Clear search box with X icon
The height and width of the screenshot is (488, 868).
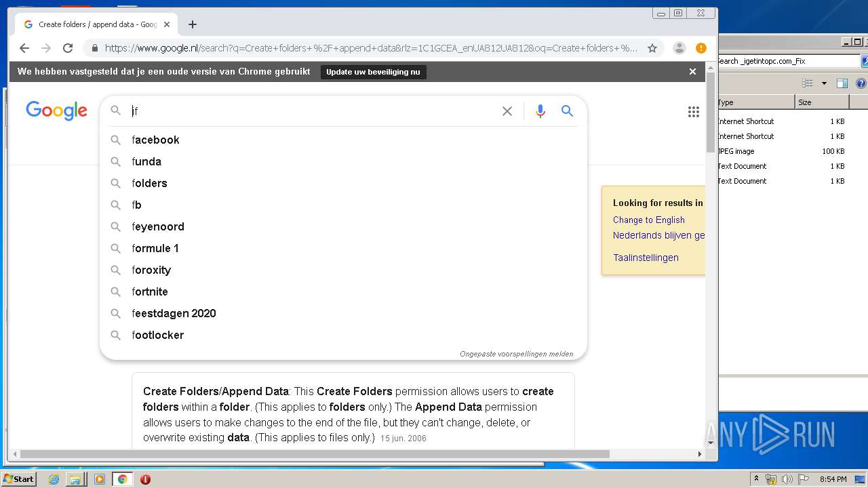click(x=507, y=111)
